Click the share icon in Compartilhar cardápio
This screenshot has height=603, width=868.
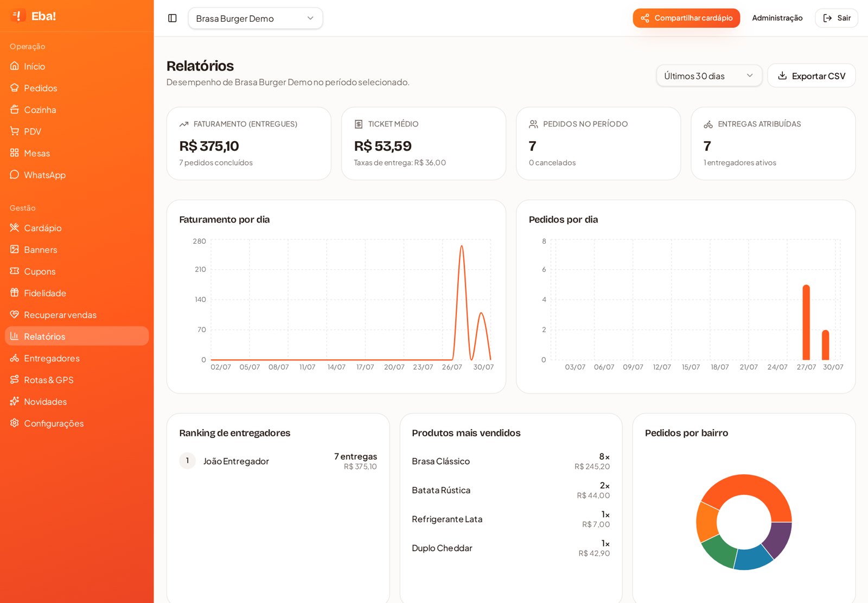(645, 18)
